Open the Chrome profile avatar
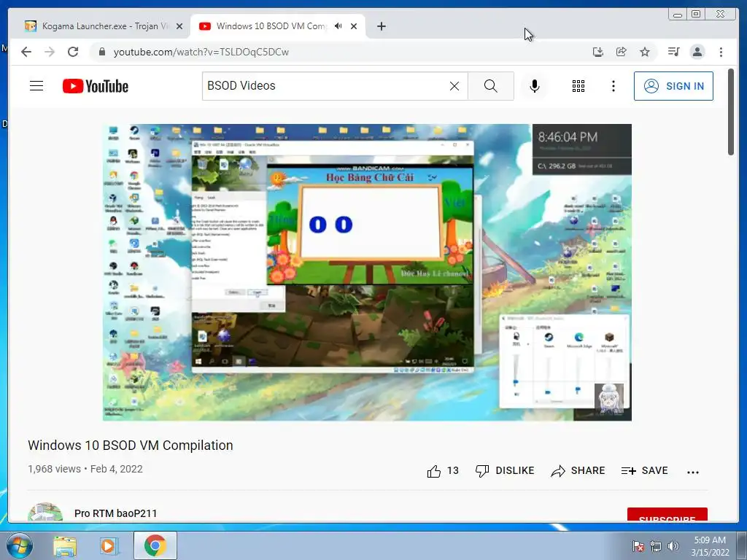 tap(697, 52)
